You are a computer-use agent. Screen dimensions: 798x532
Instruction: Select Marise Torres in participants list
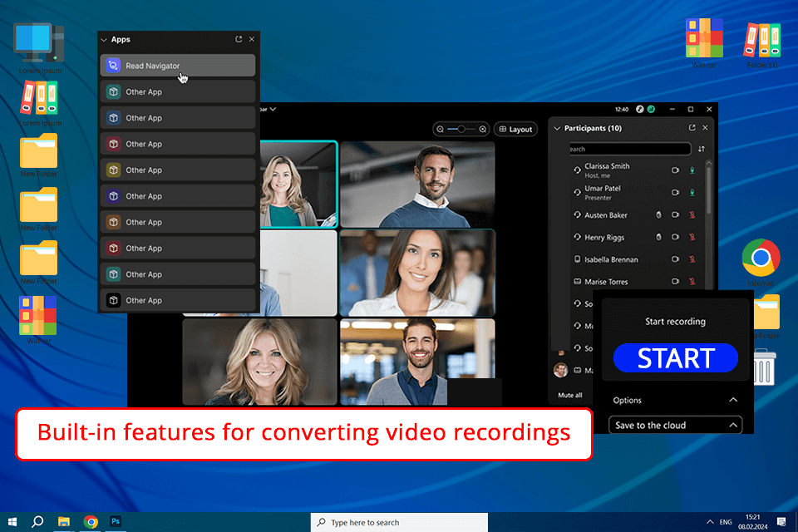coord(606,282)
